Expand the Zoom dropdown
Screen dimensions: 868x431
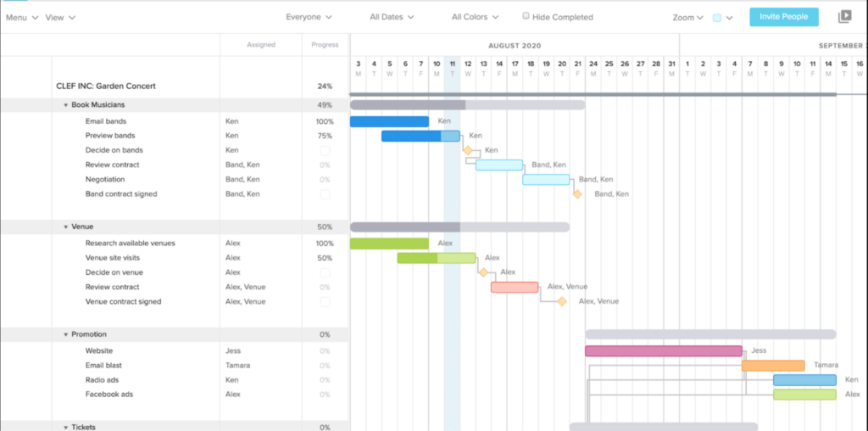click(687, 17)
